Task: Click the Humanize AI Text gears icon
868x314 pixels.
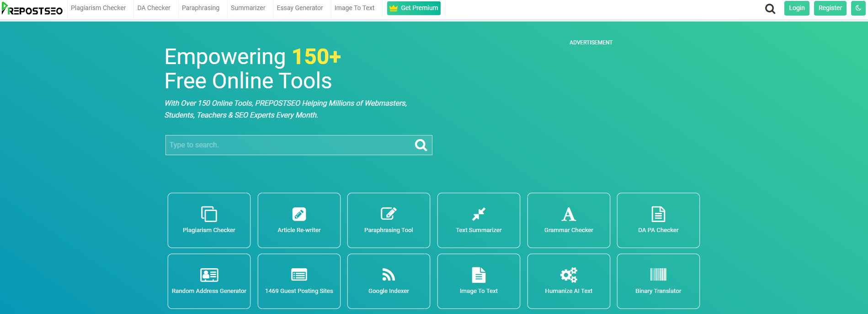Action: [x=569, y=275]
